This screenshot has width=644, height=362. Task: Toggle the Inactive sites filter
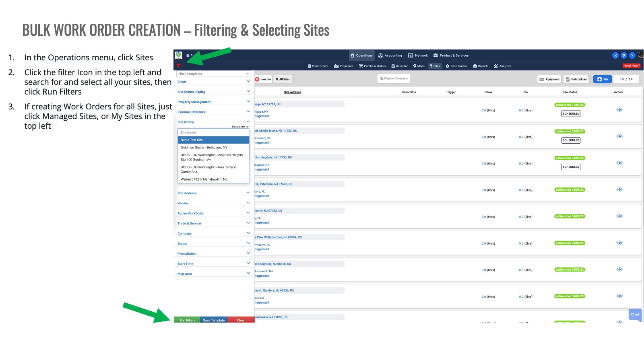pos(264,79)
